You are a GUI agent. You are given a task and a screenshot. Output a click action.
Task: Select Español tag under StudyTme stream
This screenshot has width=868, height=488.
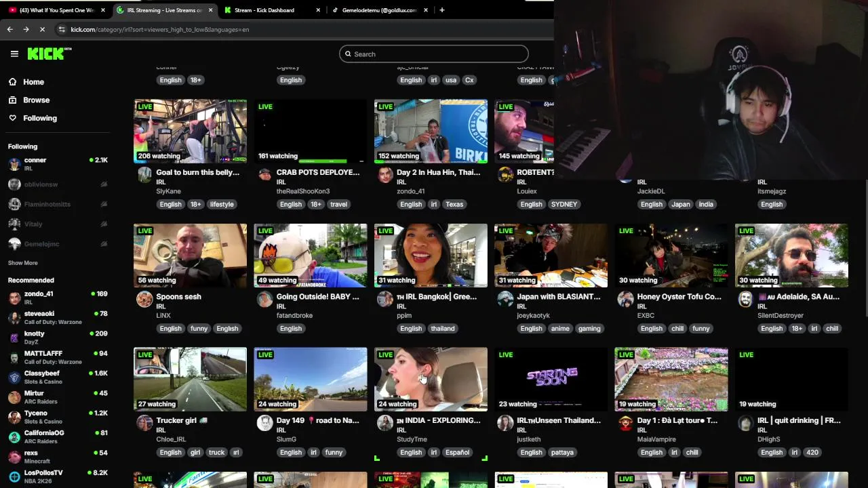coord(457,452)
